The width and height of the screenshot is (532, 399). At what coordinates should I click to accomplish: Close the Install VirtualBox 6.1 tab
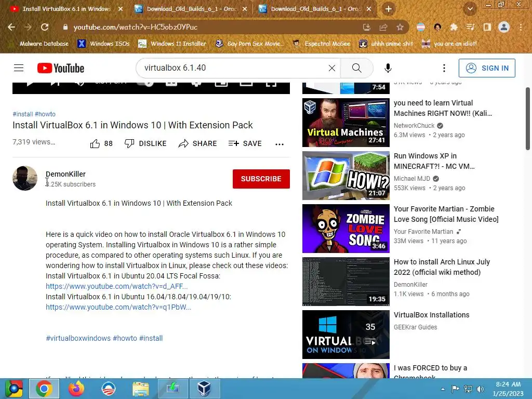point(121,9)
